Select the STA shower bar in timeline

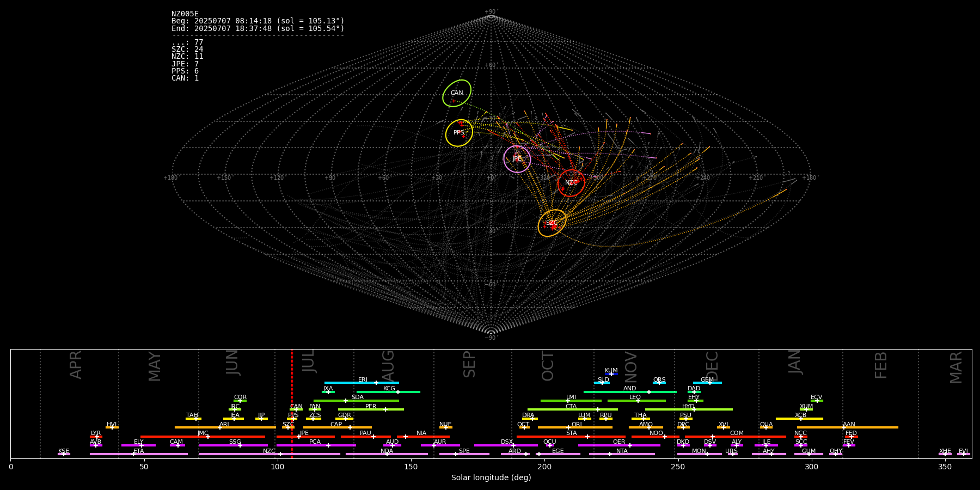(571, 436)
